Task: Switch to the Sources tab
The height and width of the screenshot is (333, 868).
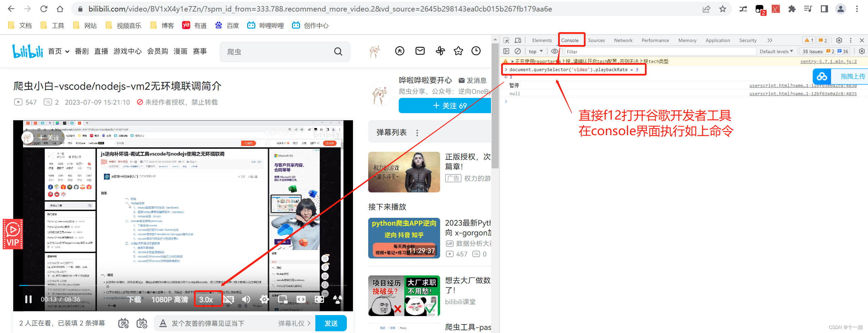Action: point(596,40)
